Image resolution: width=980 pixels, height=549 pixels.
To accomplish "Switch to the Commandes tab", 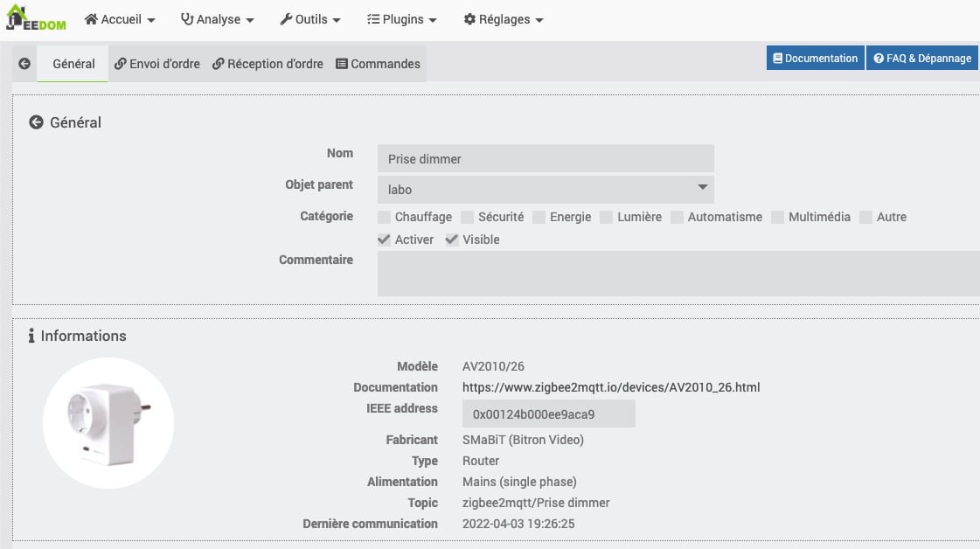I will tap(379, 64).
